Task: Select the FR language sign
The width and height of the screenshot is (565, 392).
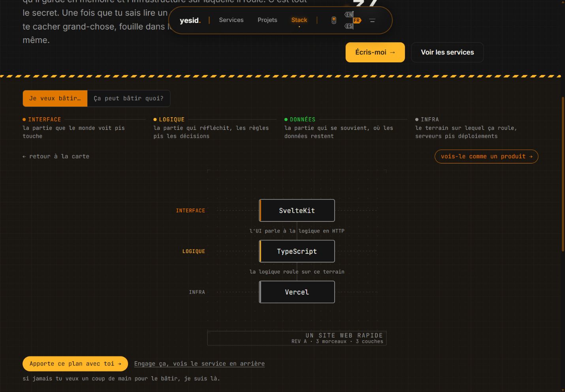Action: (357, 21)
